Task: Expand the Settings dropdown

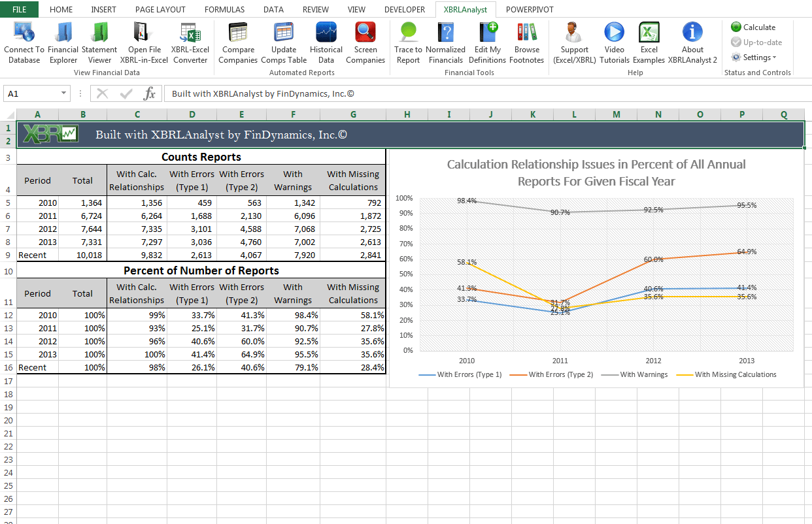Action: pos(755,57)
